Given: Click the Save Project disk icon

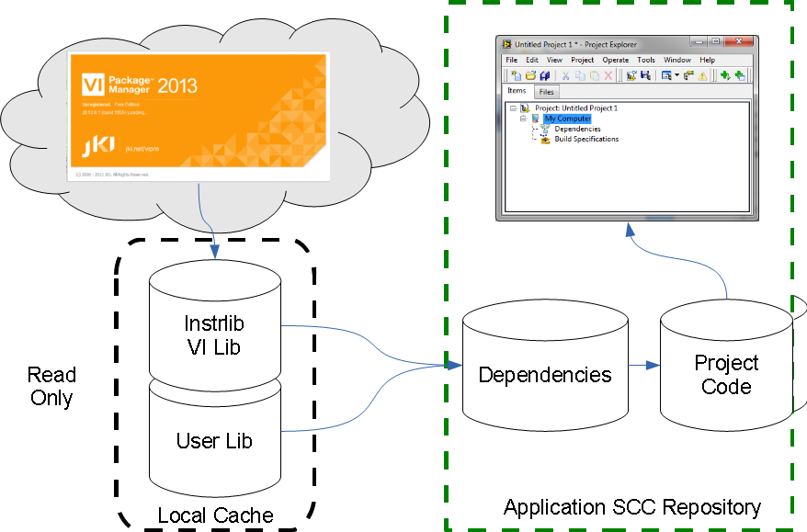Looking at the screenshot, I should click(x=645, y=75).
